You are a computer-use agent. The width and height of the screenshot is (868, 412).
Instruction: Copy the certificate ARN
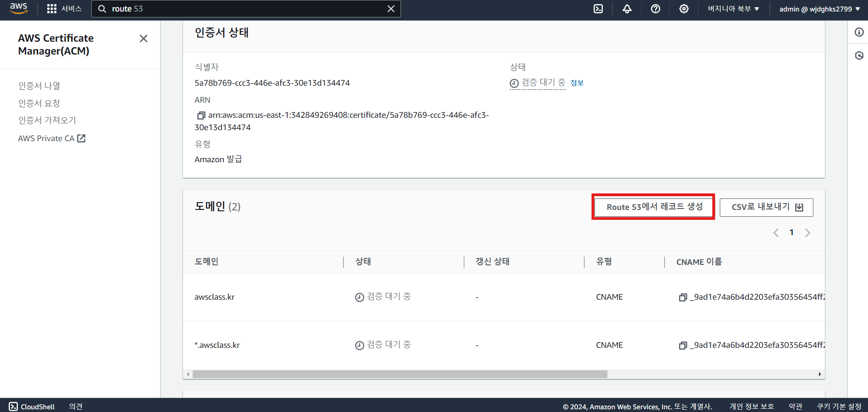[x=201, y=115]
